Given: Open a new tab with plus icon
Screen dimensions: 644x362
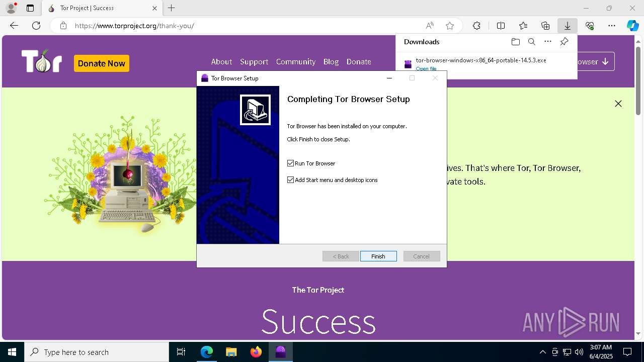Looking at the screenshot, I should coord(171,8).
